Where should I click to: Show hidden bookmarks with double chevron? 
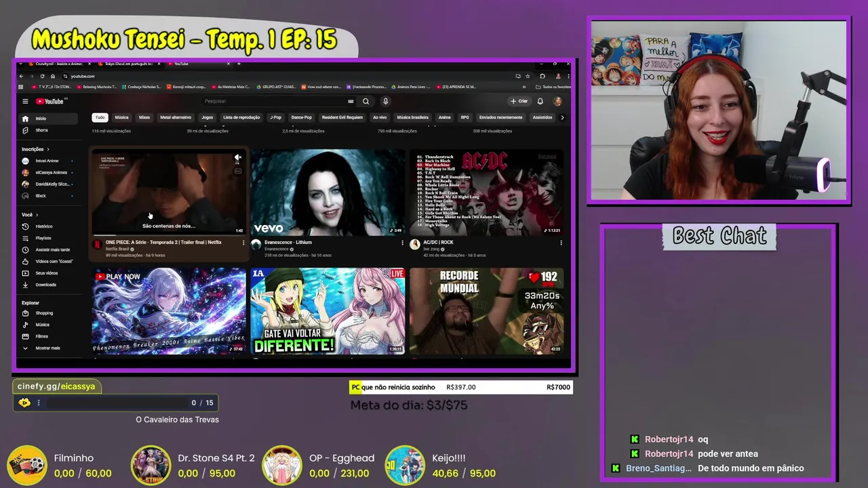coord(524,87)
